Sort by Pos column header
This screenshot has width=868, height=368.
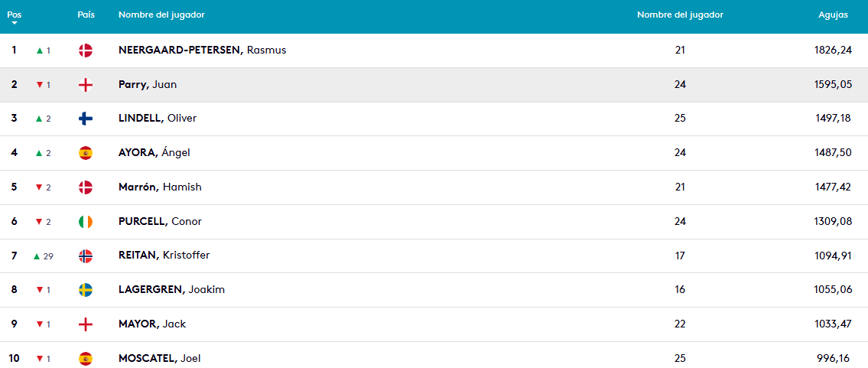click(x=14, y=15)
